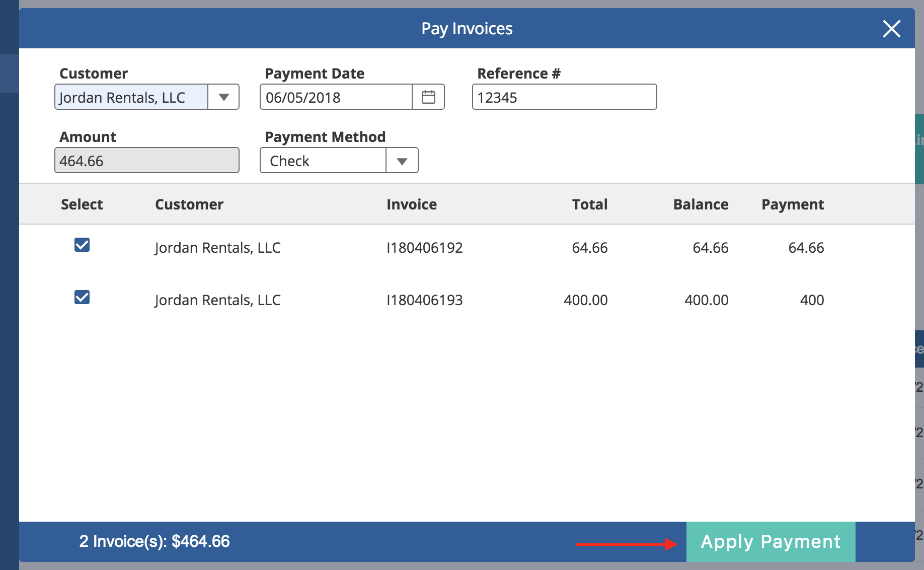Click the Payment column header
Image resolution: width=924 pixels, height=570 pixels.
[x=792, y=204]
